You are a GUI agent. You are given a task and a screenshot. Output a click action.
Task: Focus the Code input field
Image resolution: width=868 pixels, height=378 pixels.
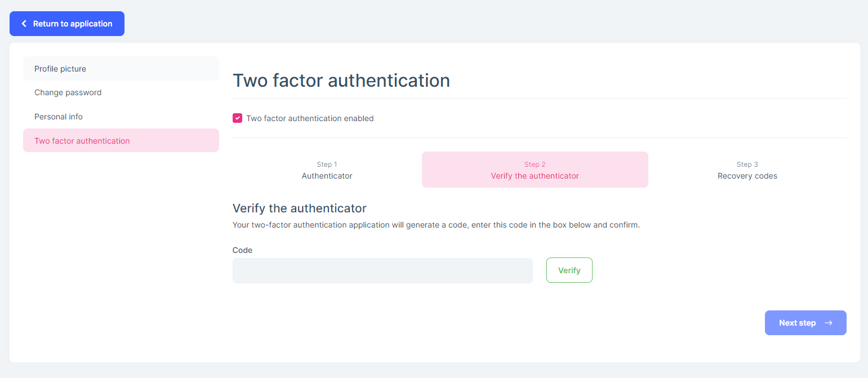(382, 271)
